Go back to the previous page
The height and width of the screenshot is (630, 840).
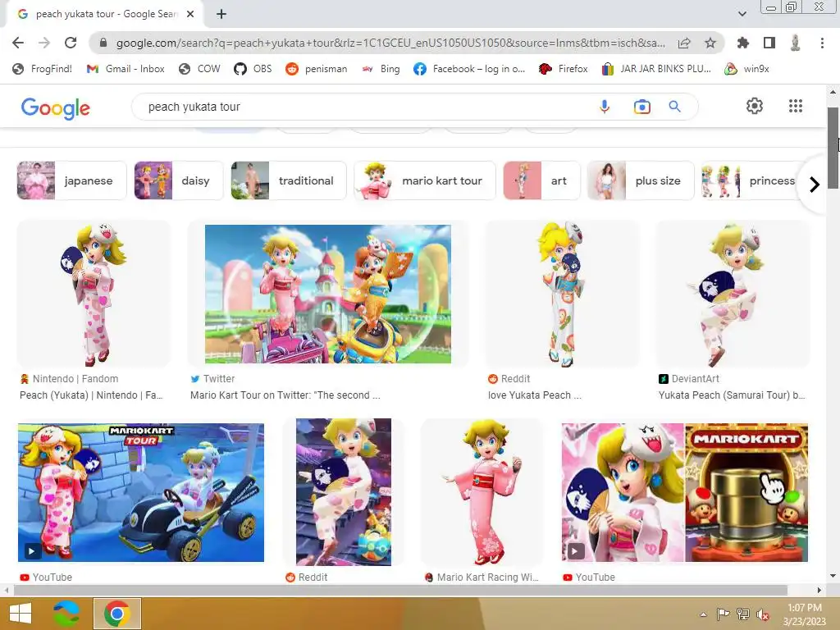click(18, 43)
